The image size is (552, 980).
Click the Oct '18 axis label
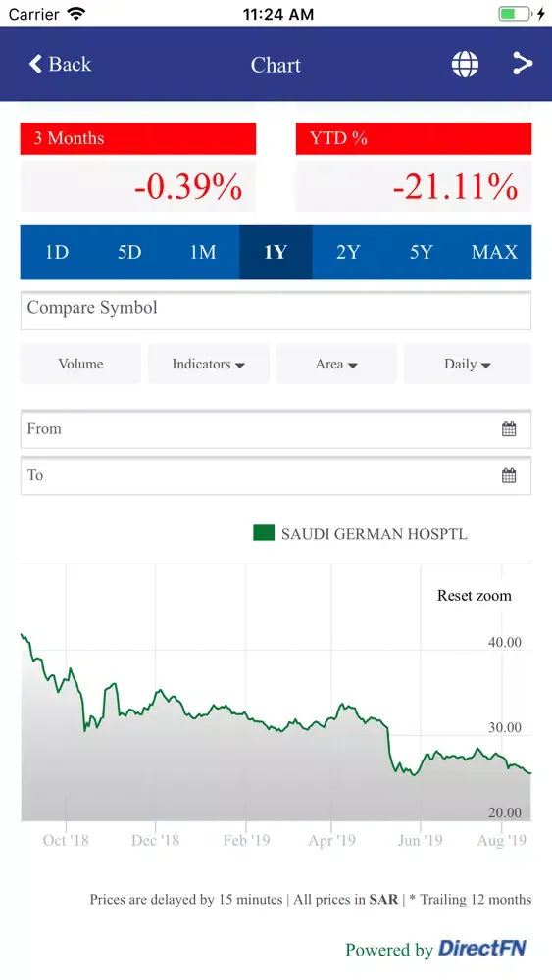(66, 841)
